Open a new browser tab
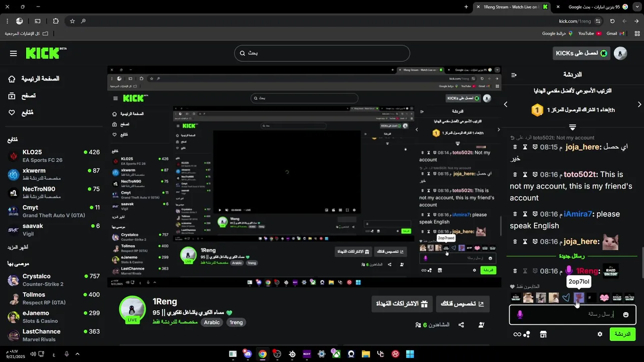Viewport: 644px width, 362px height. 466,7
